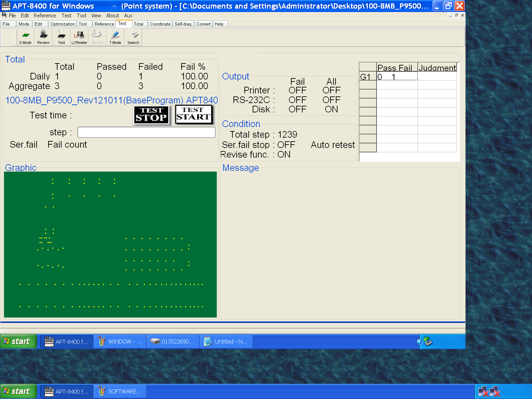Launch the LCRmeter tool
The width and height of the screenshot is (532, 399).
(x=79, y=37)
